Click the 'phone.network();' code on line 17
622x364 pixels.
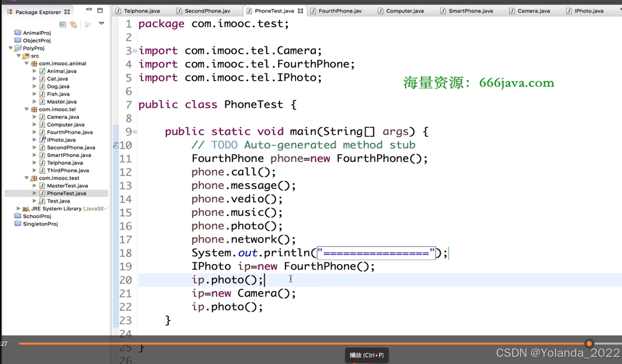244,239
